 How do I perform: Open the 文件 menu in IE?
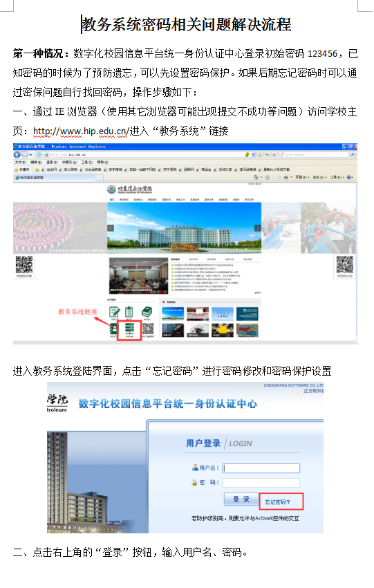[x=20, y=163]
